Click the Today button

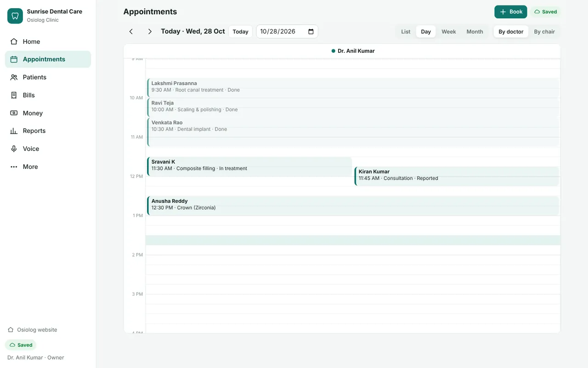pos(240,32)
